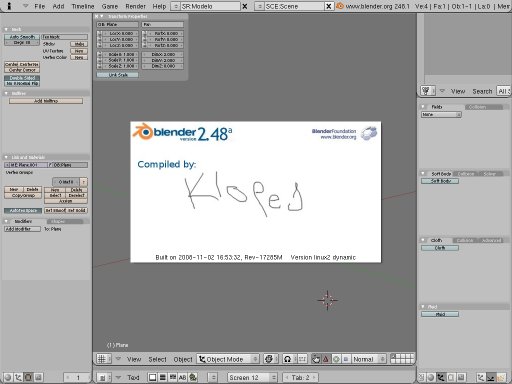Adjust the Tab: 2 stepper field
The image size is (512, 384).
click(x=300, y=378)
